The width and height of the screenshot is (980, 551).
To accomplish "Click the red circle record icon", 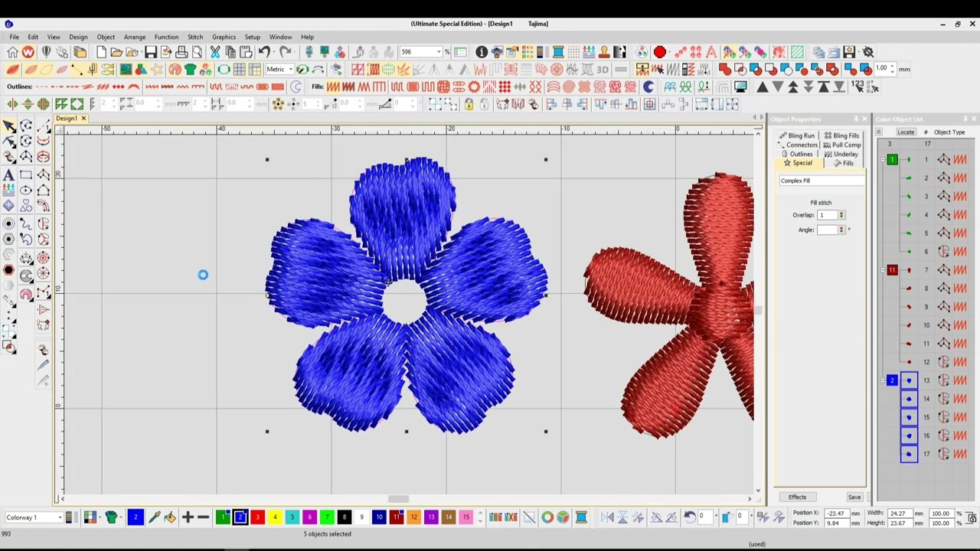I will [x=660, y=52].
